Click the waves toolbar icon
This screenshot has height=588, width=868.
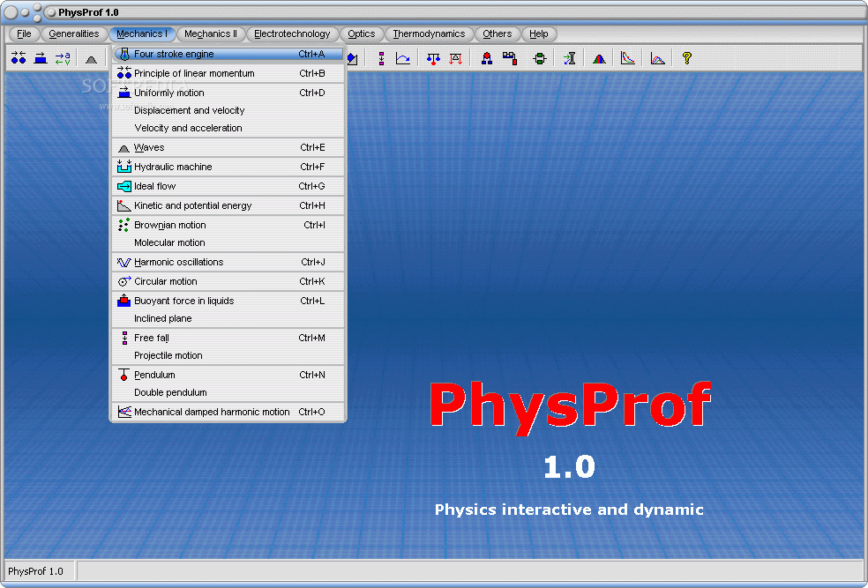pyautogui.click(x=92, y=59)
